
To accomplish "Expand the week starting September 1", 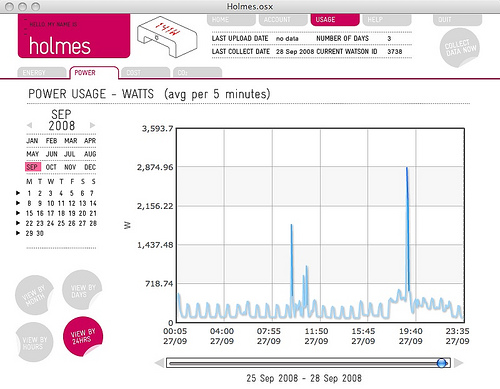I will tap(18, 193).
